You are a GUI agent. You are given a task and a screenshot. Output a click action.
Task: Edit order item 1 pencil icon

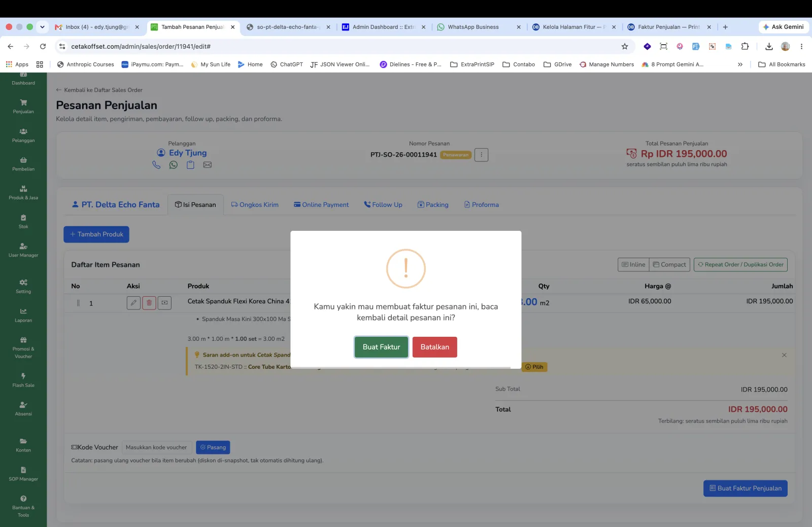click(x=133, y=303)
